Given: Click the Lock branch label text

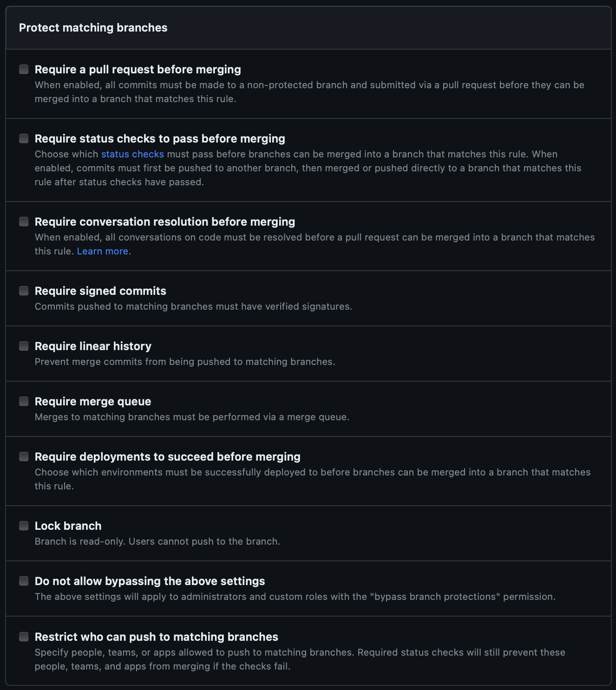Looking at the screenshot, I should tap(68, 526).
